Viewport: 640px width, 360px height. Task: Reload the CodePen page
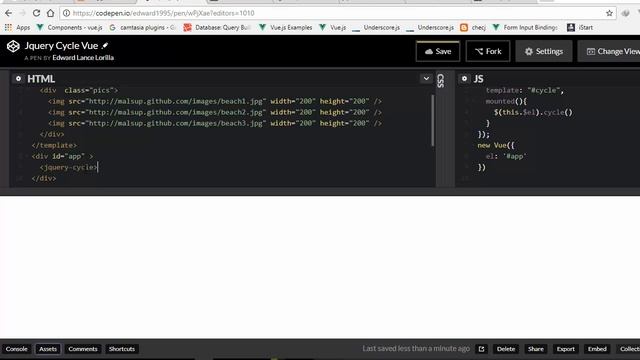pos(36,13)
